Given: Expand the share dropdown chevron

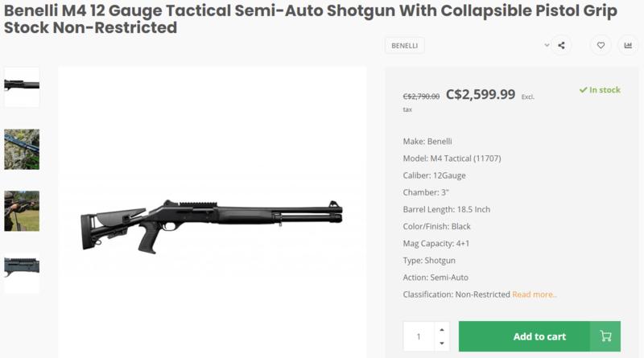Looking at the screenshot, I should click(547, 46).
